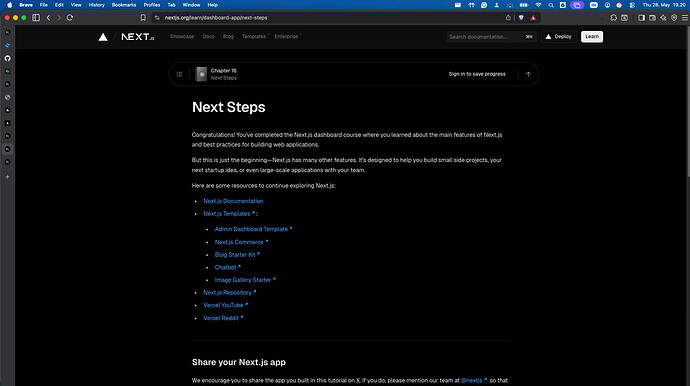
Task: Open the Templates nav link
Action: (255, 37)
